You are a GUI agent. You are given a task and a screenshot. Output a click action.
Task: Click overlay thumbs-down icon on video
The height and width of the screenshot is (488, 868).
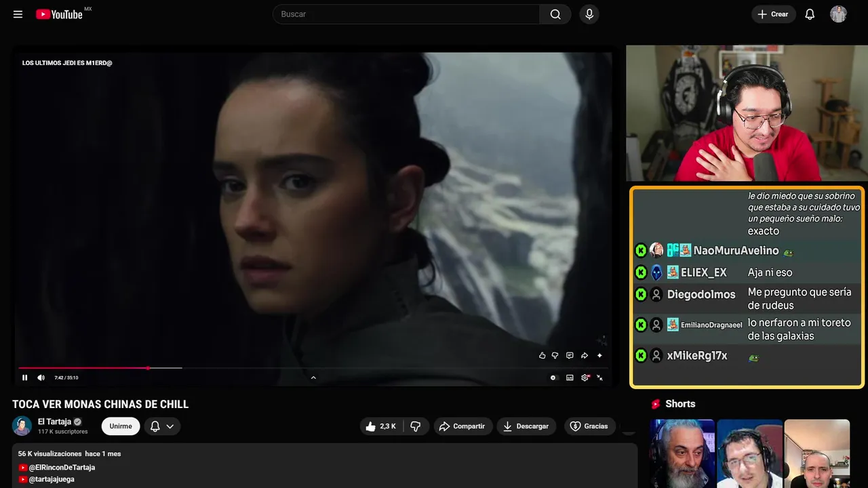555,355
